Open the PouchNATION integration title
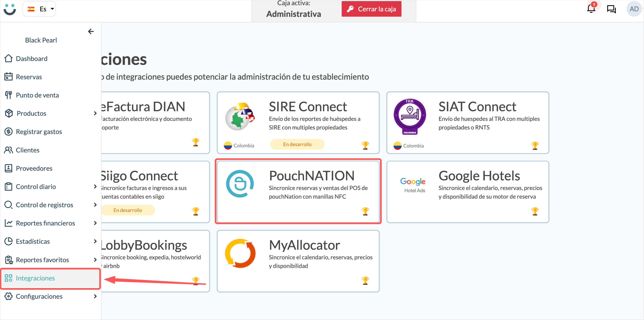Screen dimensions: 644x320 point(312,176)
